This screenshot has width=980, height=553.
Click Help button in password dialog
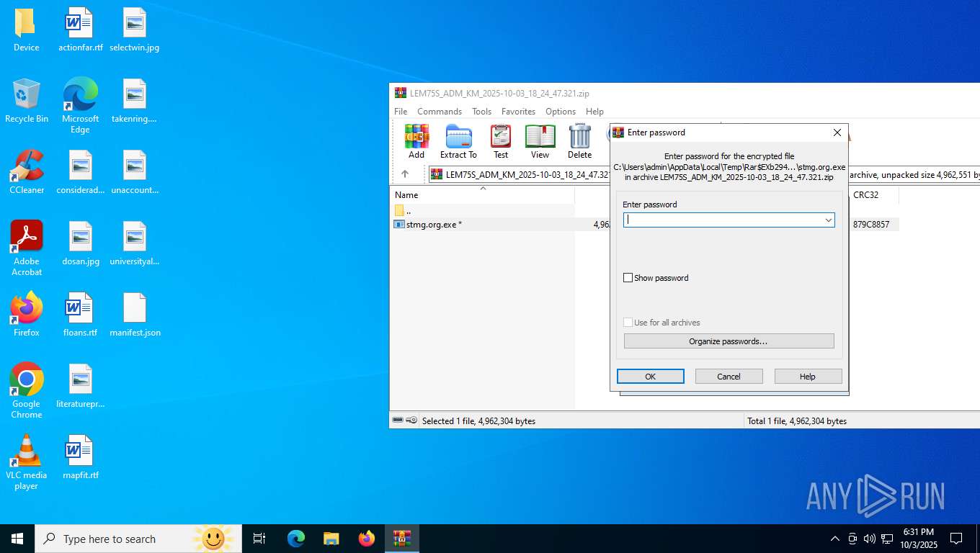coord(808,377)
